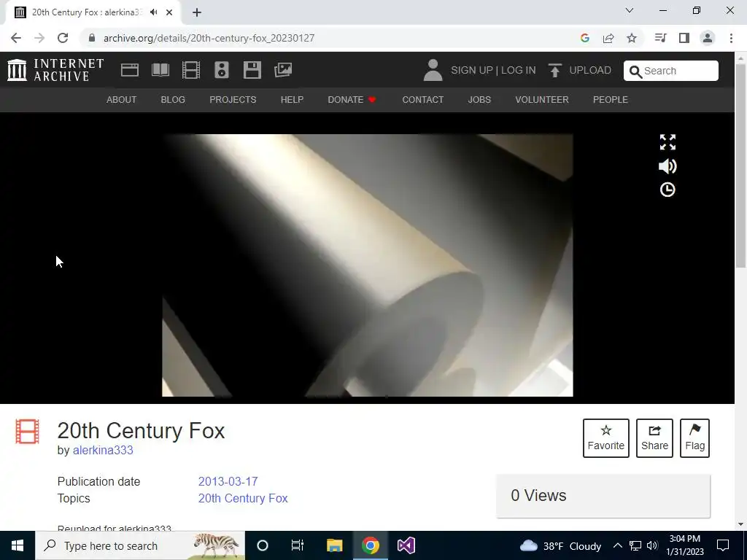The height and width of the screenshot is (560, 747).
Task: Click the Google icon in address bar
Action: coord(585,38)
